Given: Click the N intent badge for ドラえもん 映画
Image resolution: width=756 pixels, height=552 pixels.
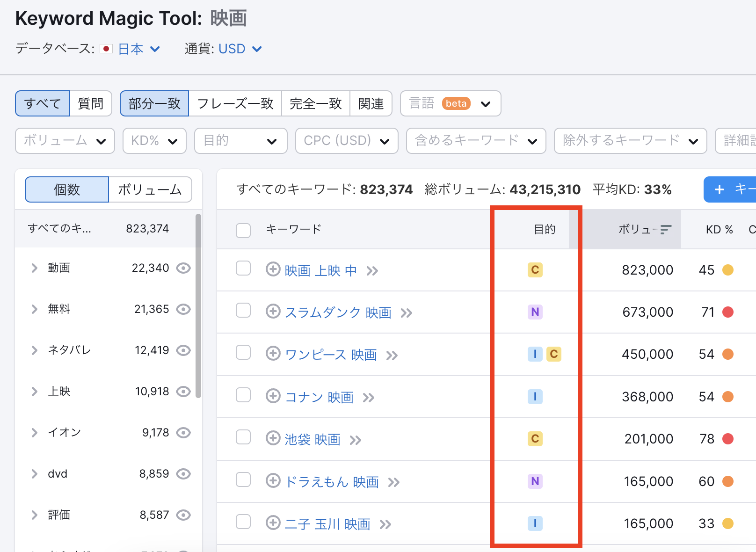Looking at the screenshot, I should (x=535, y=481).
